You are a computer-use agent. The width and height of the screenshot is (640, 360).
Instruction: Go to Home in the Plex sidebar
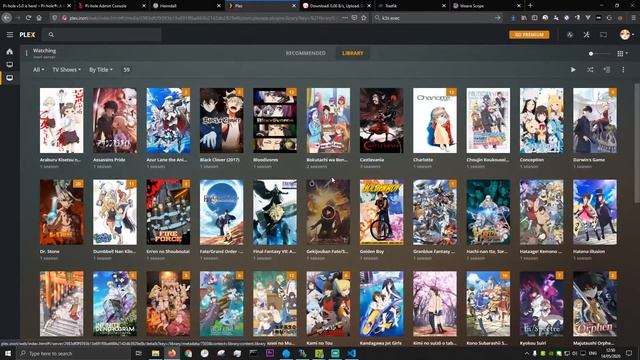[9, 52]
